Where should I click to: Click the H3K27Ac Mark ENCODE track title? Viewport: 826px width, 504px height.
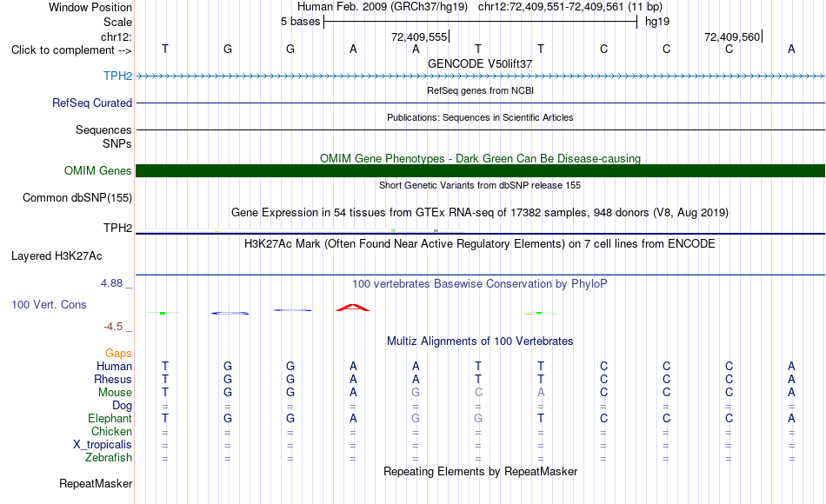tap(480, 244)
